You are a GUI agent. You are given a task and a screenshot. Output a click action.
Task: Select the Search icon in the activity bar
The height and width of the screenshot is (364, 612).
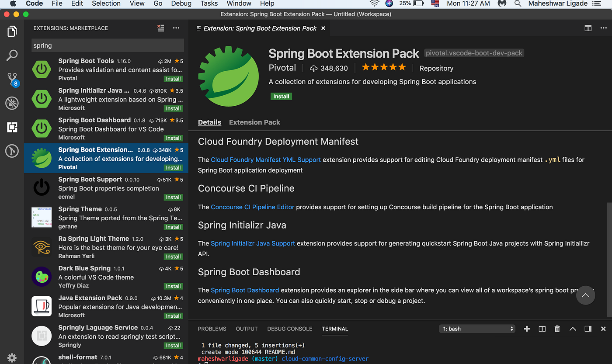tap(12, 55)
